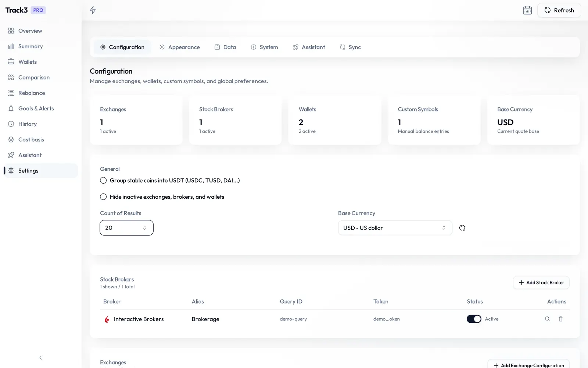The width and height of the screenshot is (588, 368).
Task: Open the Base Currency dropdown
Action: 395,228
